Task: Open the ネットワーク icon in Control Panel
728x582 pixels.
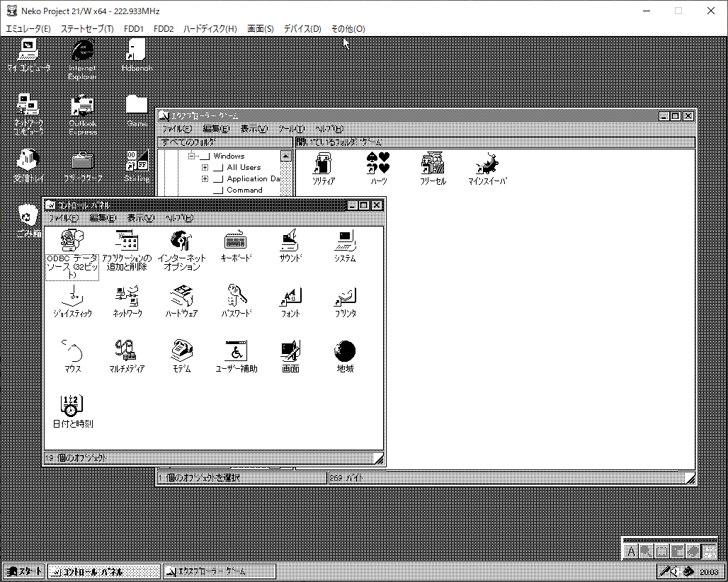Action: (x=127, y=302)
